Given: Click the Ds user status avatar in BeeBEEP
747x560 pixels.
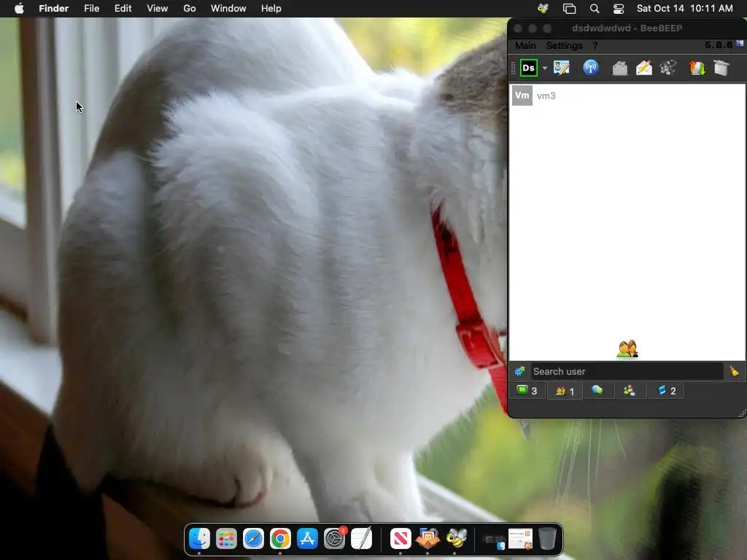Looking at the screenshot, I should (528, 68).
